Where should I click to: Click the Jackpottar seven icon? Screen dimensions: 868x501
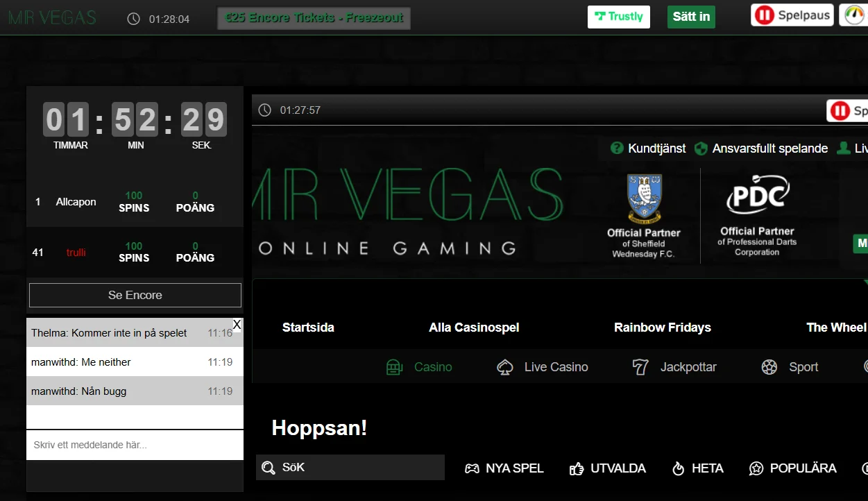tap(640, 367)
